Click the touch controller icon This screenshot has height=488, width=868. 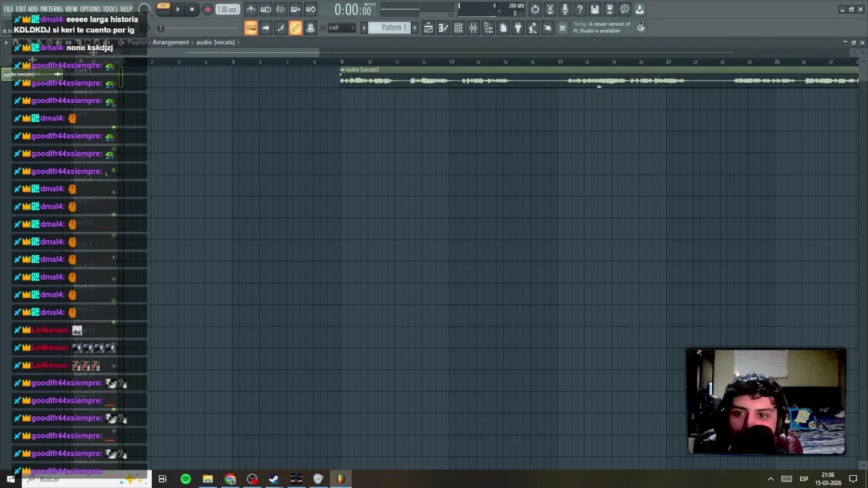(548, 28)
